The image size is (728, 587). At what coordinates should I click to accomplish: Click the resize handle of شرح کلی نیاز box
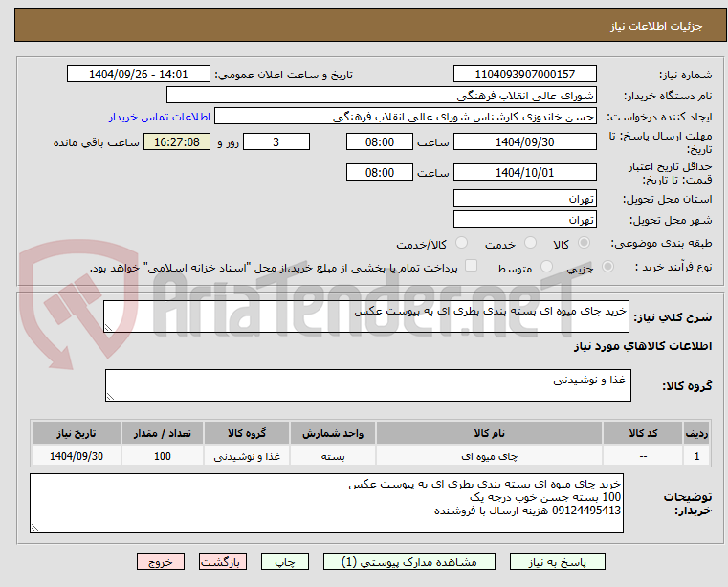click(108, 328)
